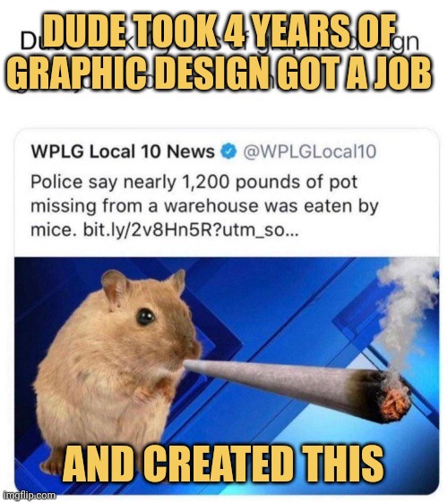
Task: Click the smoke cloud above the joint
Action: [x=407, y=313]
